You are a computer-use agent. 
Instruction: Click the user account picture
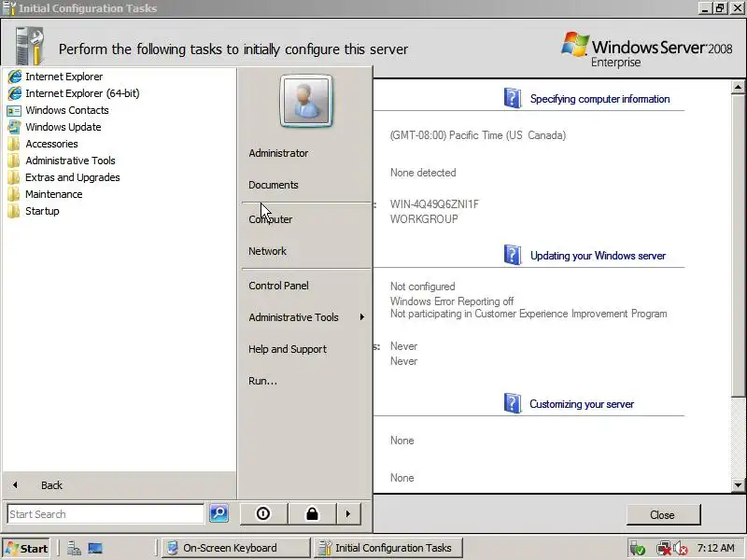[306, 101]
